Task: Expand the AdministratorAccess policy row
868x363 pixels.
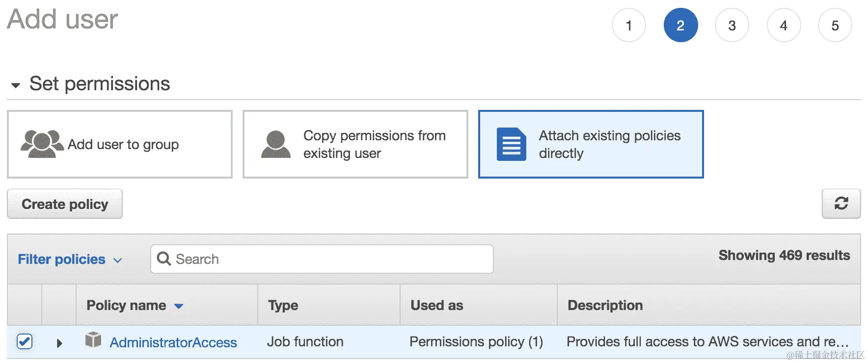Action: click(59, 343)
